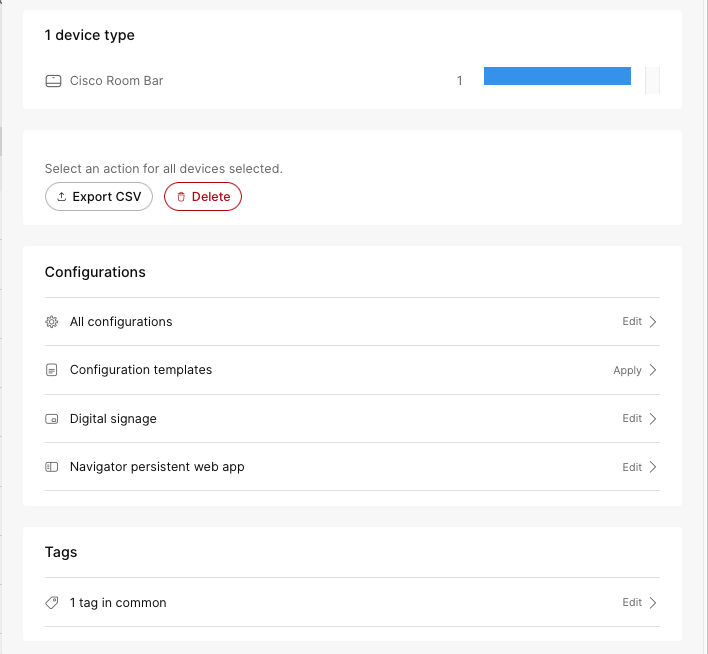Delete the selected devices
708x654 pixels.
[203, 197]
